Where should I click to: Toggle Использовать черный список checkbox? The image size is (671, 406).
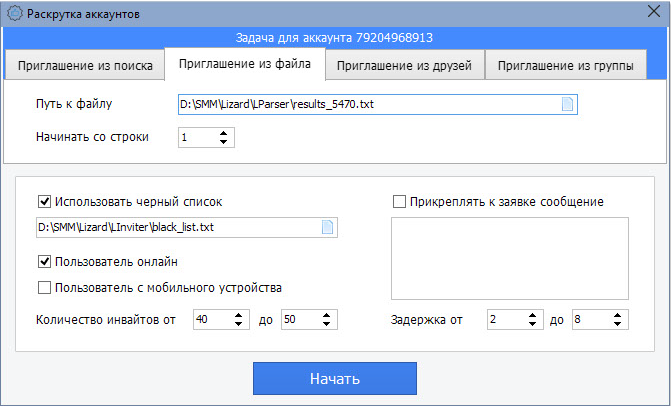(x=45, y=202)
